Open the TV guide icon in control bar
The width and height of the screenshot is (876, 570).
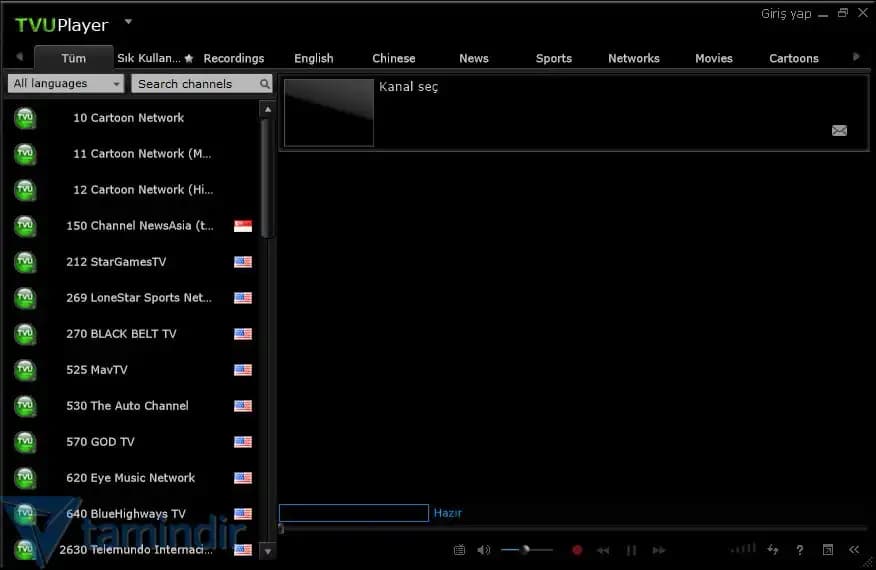(x=459, y=550)
